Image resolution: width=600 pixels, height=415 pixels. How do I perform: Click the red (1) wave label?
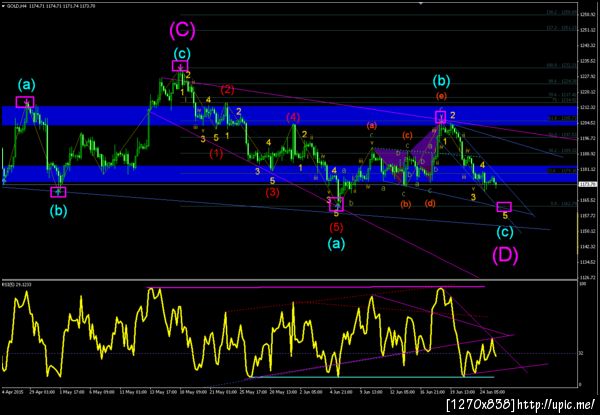click(216, 154)
